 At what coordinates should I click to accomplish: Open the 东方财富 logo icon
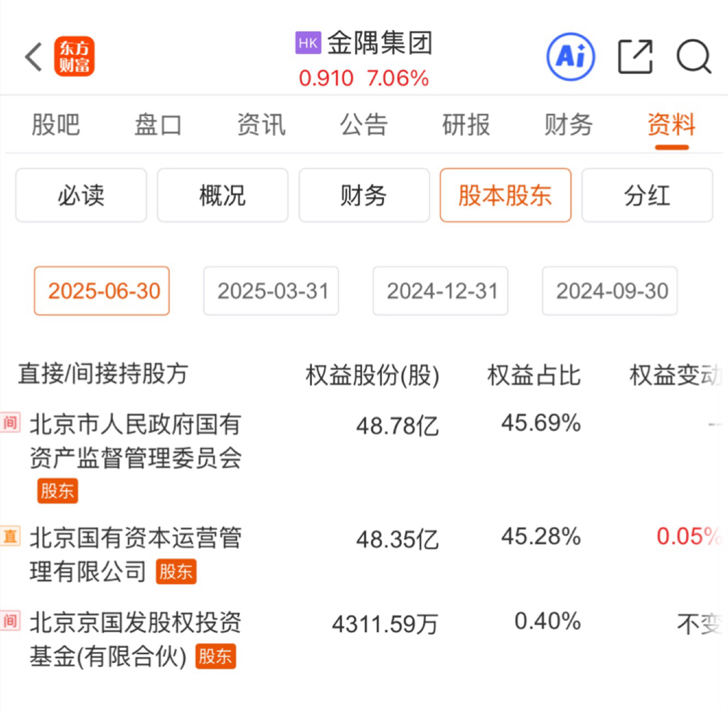(74, 56)
